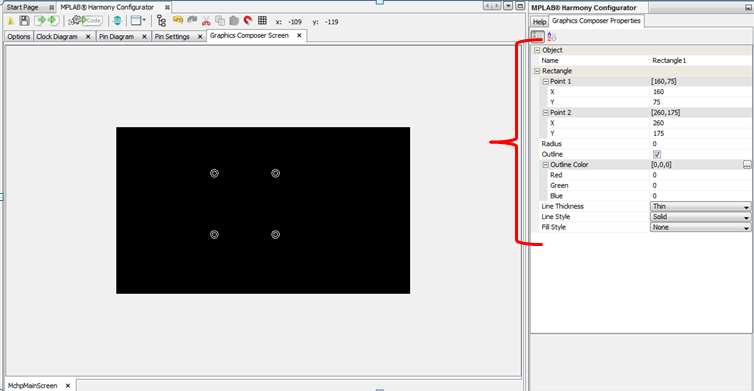
Task: Minimize the properties panel window icon
Action: tap(748, 8)
